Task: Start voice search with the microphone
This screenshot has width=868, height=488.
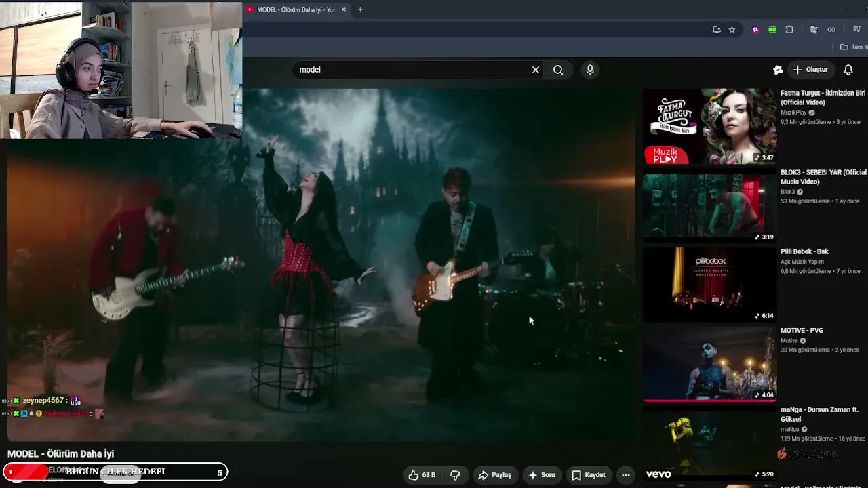Action: click(590, 70)
